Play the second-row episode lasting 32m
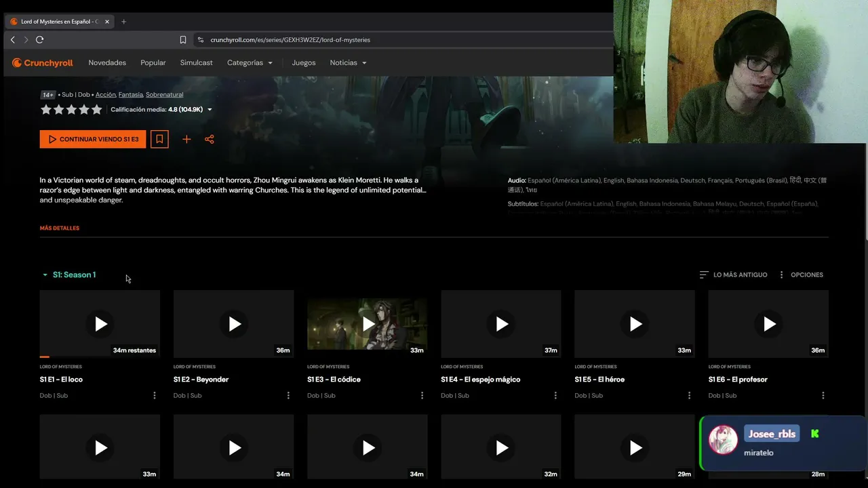The width and height of the screenshot is (868, 488). 501,447
